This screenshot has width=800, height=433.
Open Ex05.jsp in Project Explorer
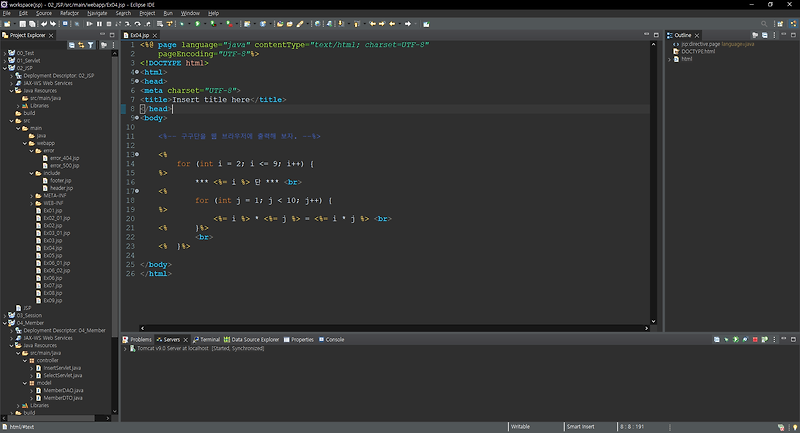(53, 255)
